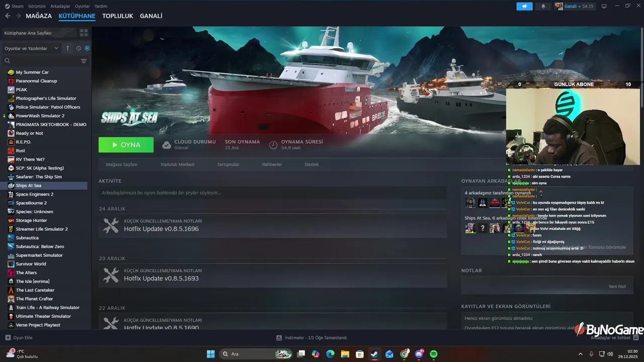644x362 pixels.
Task: Click the Oynama Süresi clock icon
Action: pos(273,145)
